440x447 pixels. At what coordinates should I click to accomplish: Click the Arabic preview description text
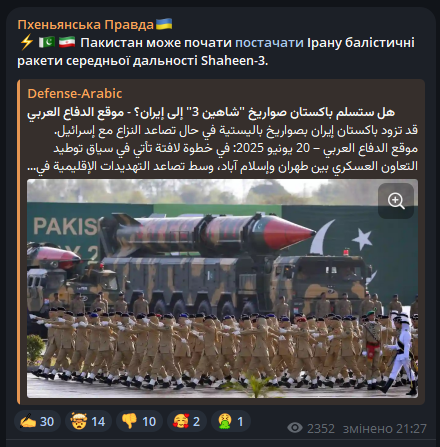click(222, 148)
